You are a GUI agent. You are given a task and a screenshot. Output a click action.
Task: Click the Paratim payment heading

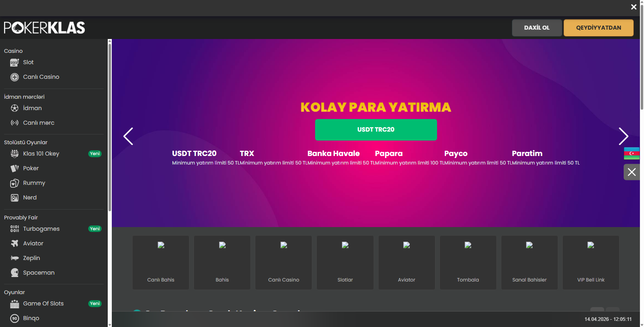[x=527, y=154]
